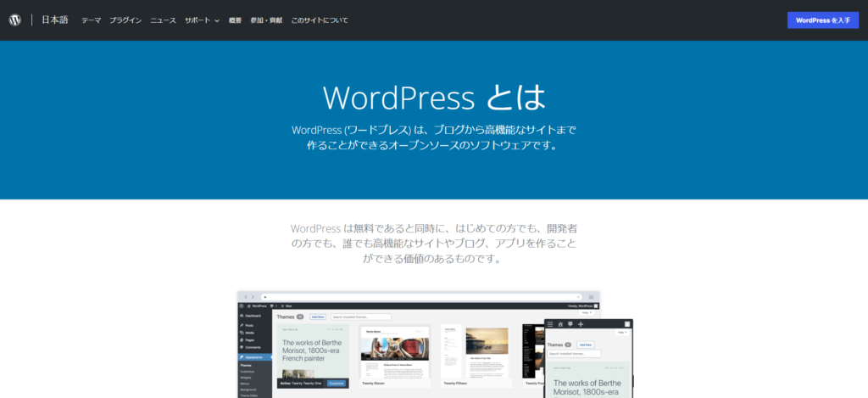Navigate to 参加・貢献 in the header
Screen dimensions: 868x398
pyautogui.click(x=266, y=20)
